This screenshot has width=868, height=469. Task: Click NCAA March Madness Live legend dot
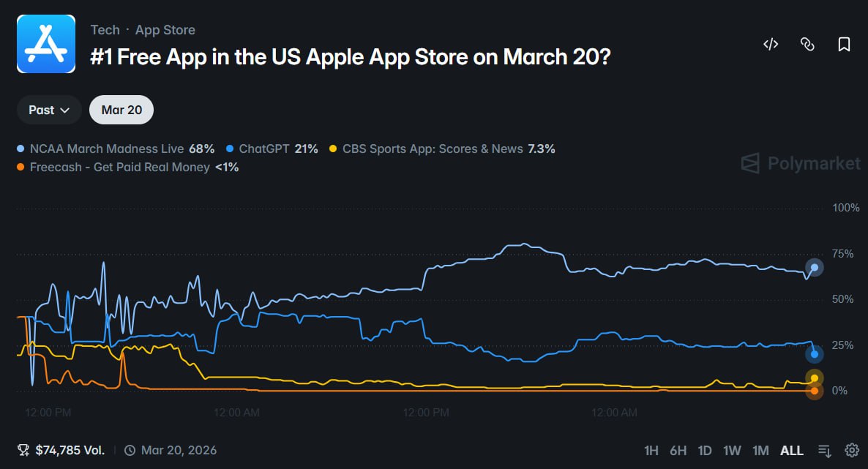click(x=20, y=149)
